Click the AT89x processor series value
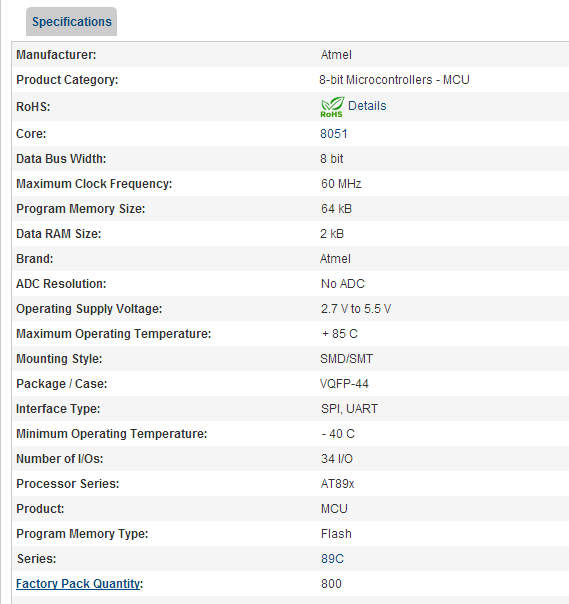The image size is (569, 604). (x=337, y=484)
